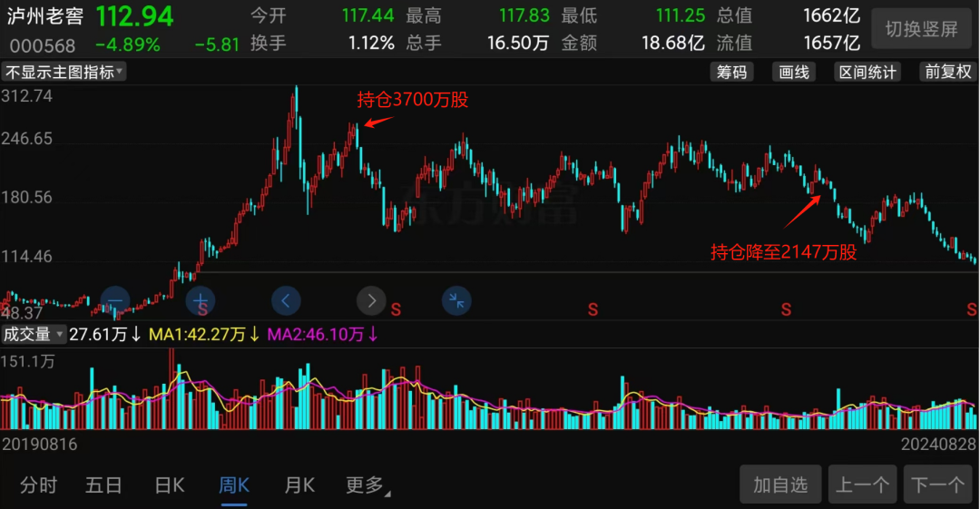This screenshot has height=509, width=980.
Task: Click the current price 112.94
Action: pos(134,16)
